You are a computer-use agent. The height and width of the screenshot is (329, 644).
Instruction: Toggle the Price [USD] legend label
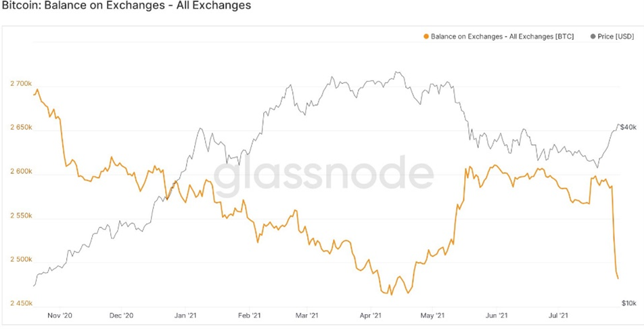point(616,37)
